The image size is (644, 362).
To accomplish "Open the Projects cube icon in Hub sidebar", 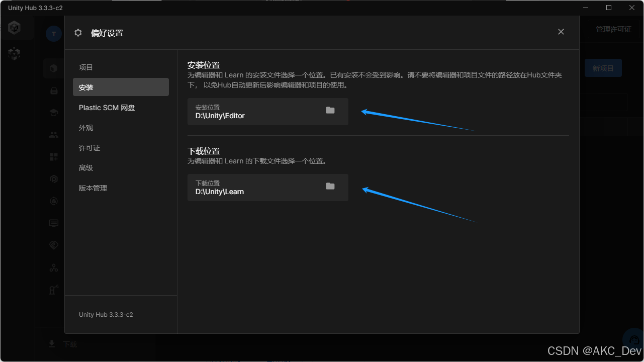I will click(54, 68).
